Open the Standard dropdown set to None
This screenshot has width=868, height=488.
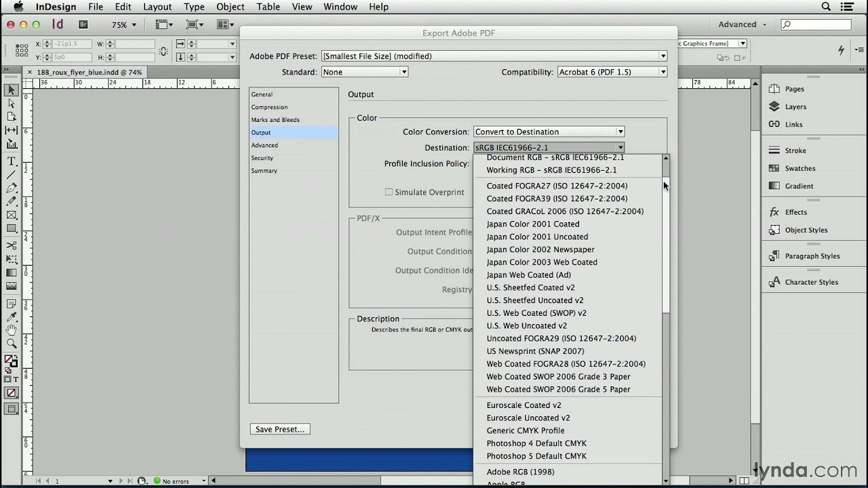(365, 72)
